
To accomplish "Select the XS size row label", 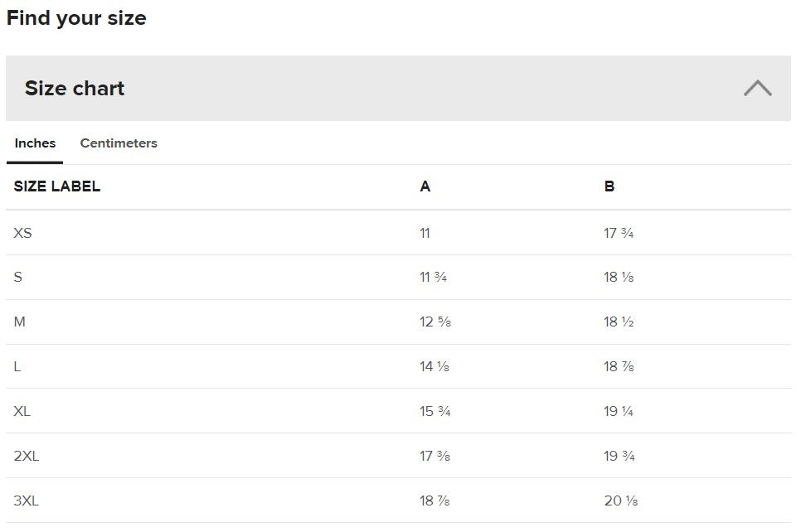I will click(x=22, y=233).
